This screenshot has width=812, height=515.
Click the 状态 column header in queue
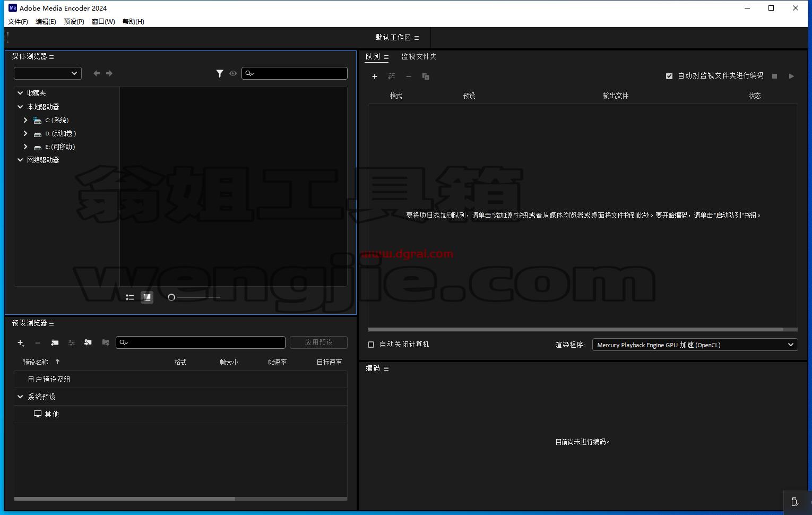point(755,96)
